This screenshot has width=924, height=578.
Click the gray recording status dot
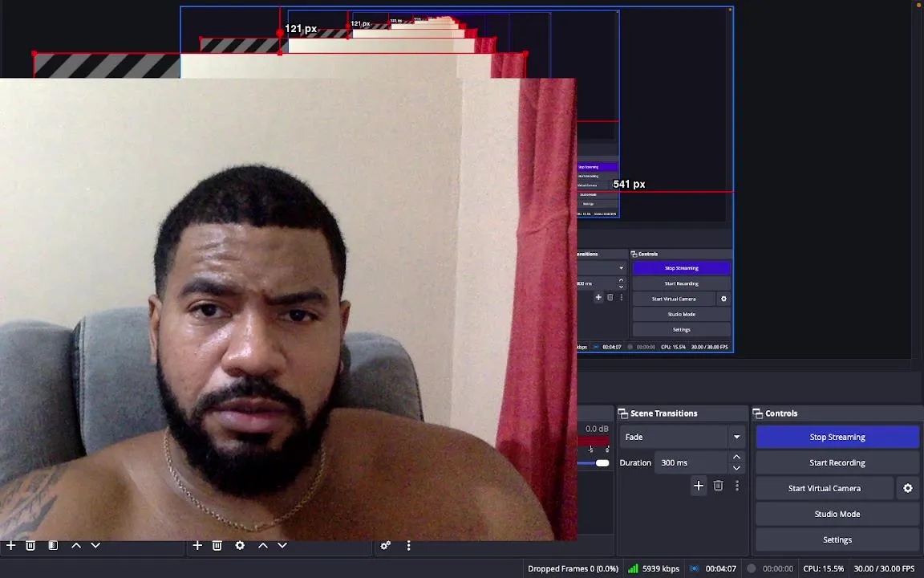click(752, 568)
